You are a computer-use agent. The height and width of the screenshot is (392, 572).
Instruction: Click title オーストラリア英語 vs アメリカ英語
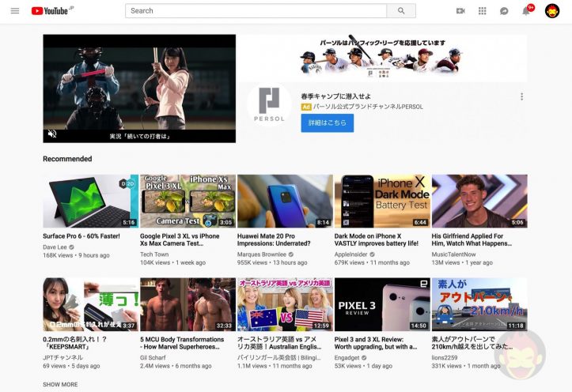pyautogui.click(x=279, y=343)
